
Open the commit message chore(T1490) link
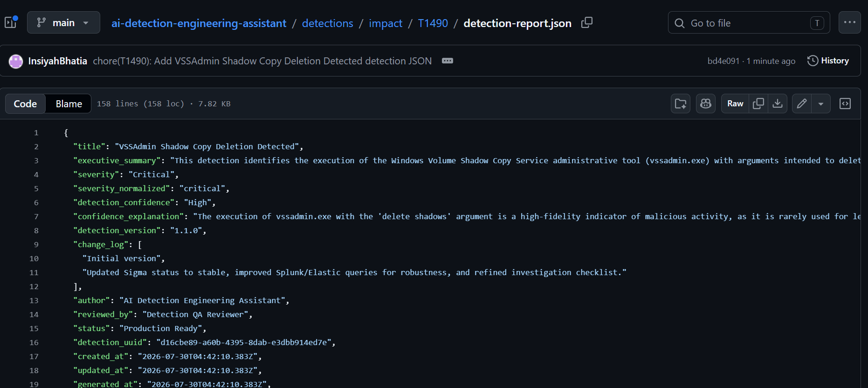[x=262, y=61]
